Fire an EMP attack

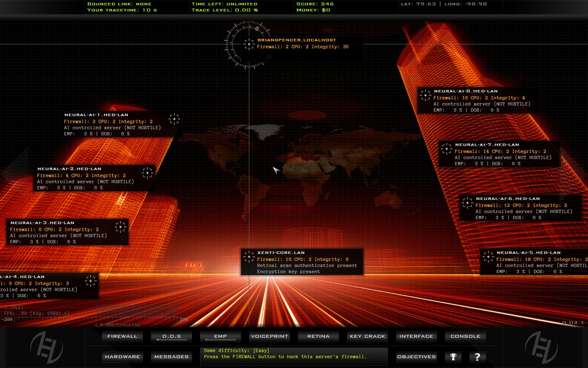[220, 336]
